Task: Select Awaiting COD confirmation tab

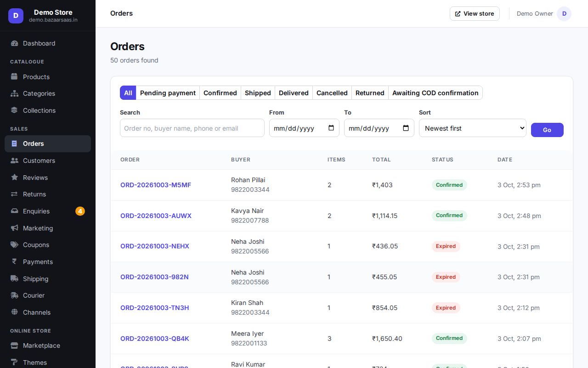Action: coord(435,93)
